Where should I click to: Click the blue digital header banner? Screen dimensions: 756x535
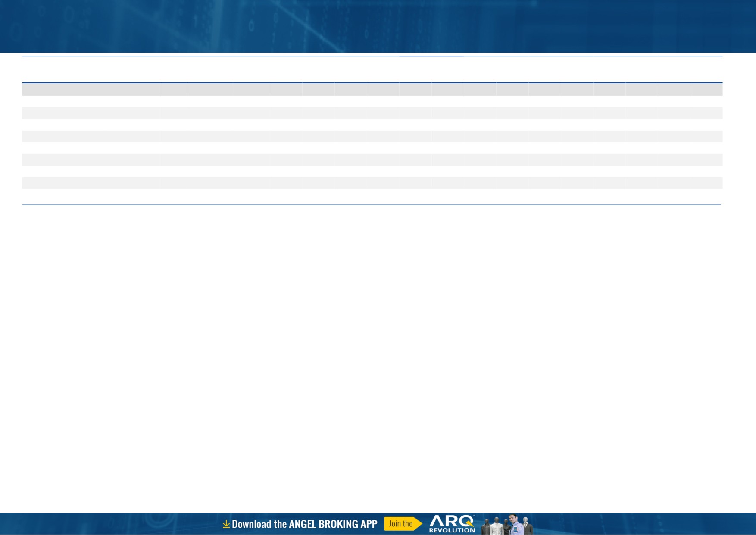click(x=378, y=26)
